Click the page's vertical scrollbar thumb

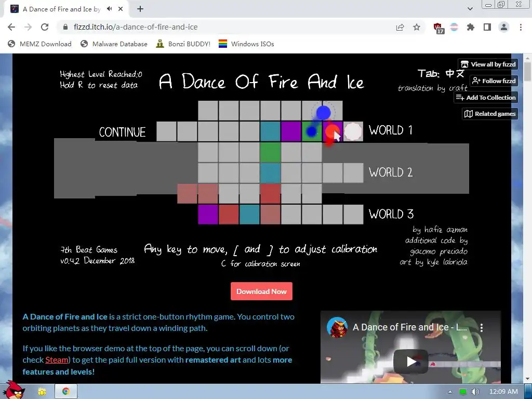pos(528,72)
